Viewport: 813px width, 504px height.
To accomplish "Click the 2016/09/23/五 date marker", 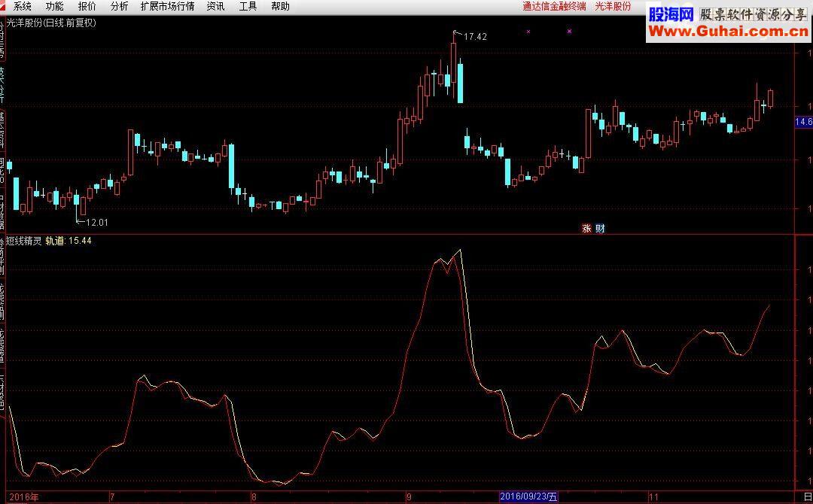I will (529, 496).
